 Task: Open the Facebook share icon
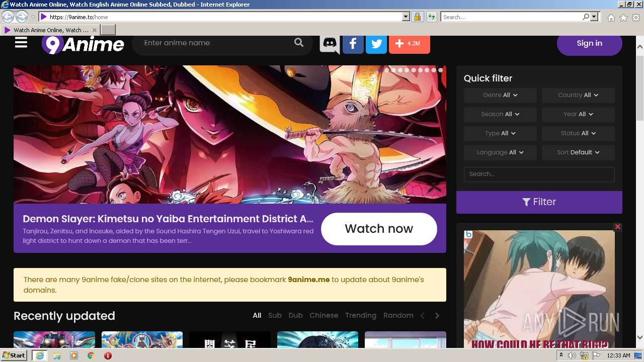click(353, 44)
